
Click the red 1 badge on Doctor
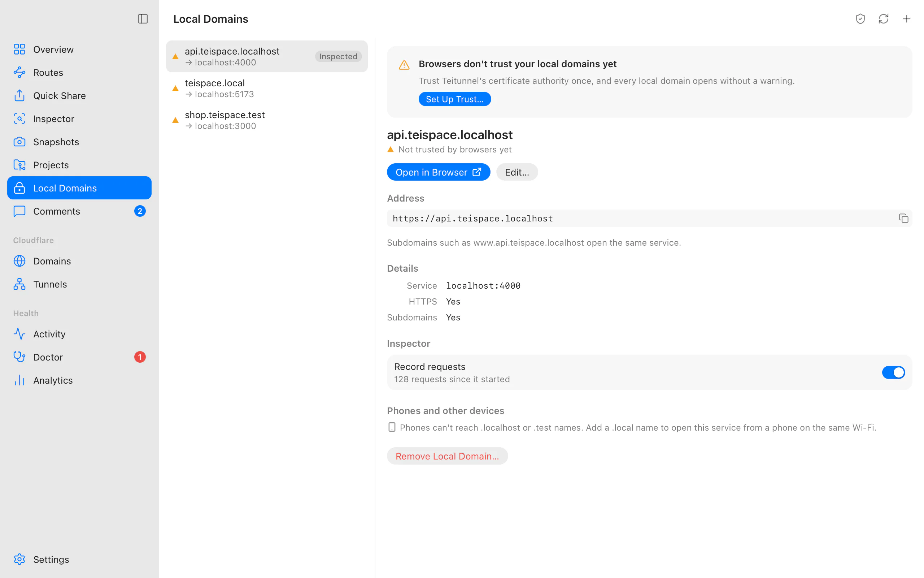pyautogui.click(x=140, y=357)
